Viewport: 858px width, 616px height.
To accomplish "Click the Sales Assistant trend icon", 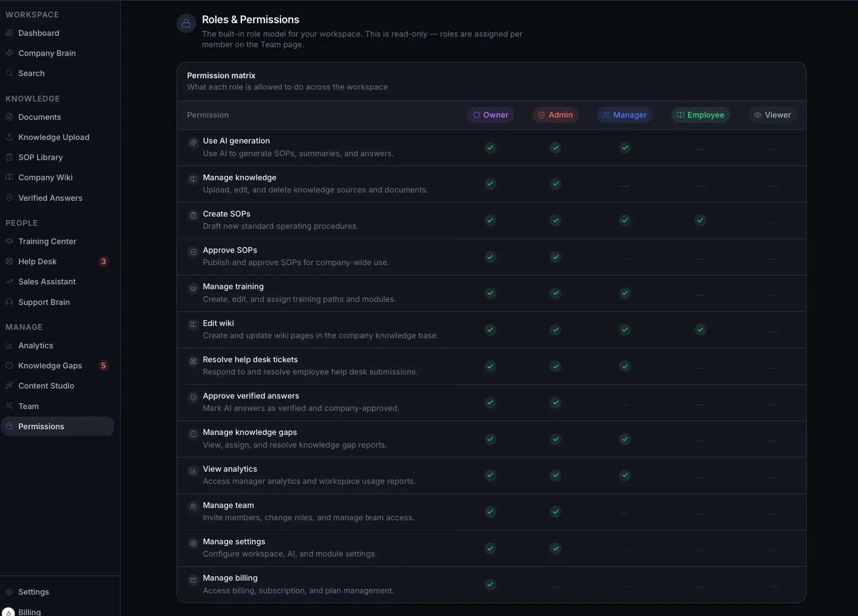I will pyautogui.click(x=9, y=281).
